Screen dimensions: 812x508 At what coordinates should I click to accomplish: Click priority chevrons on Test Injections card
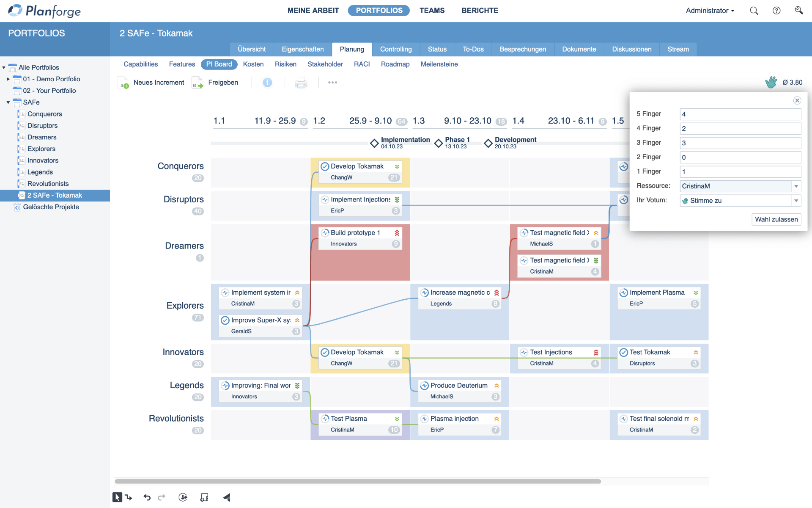click(x=596, y=352)
